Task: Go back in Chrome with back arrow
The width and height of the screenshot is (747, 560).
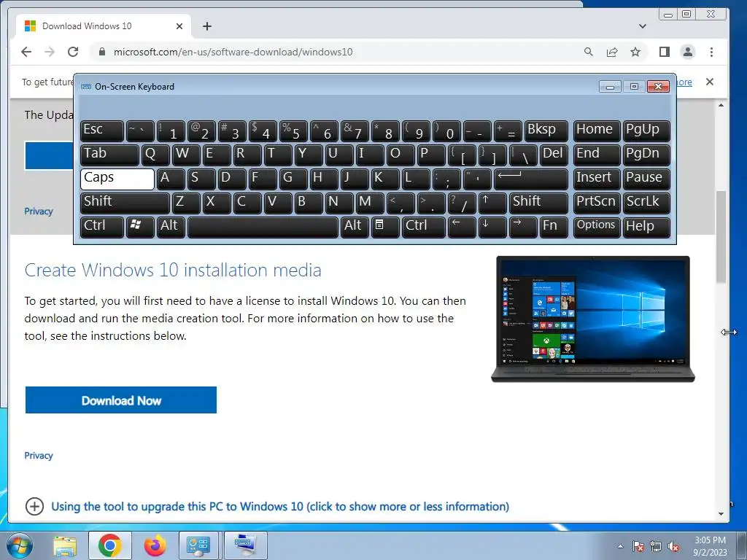Action: point(26,52)
